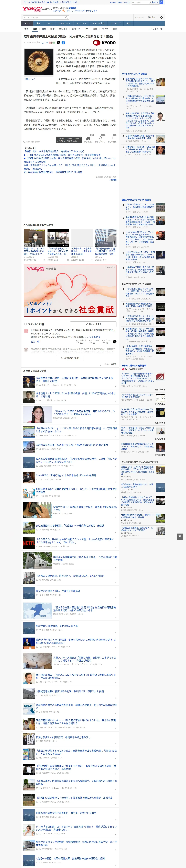Click the ヘルプ link at top
Image resolution: width=186 pixels, height=868 pixels.
point(127,2)
